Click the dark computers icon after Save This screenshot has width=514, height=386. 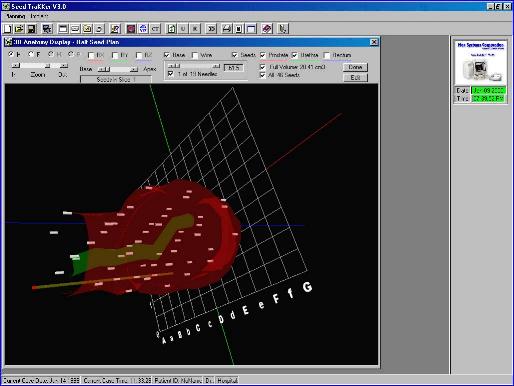point(47,29)
